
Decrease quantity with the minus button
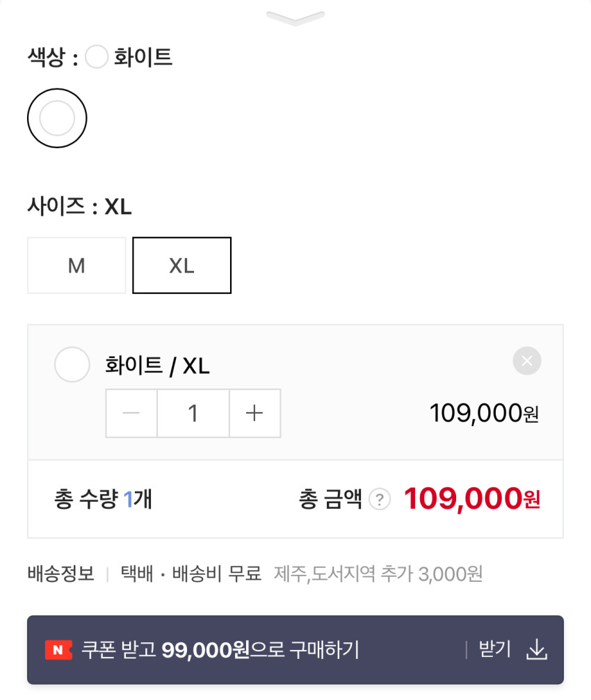[131, 414]
